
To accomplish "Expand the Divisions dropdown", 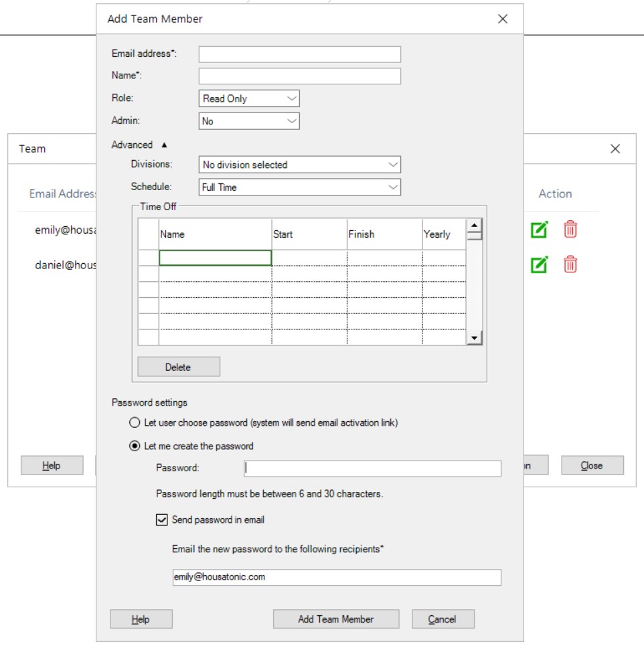I will point(300,165).
